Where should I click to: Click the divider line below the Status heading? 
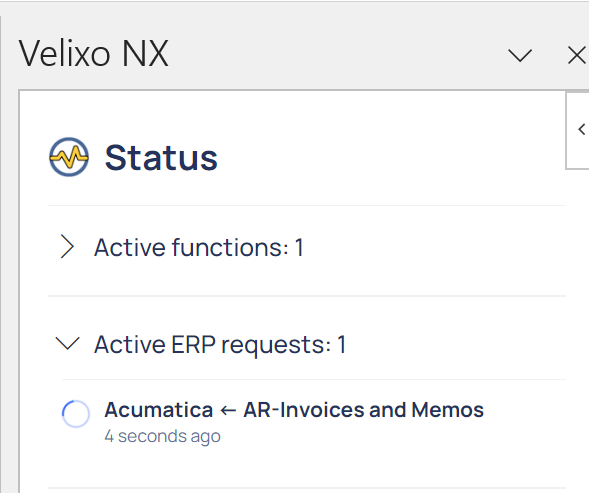click(x=307, y=206)
